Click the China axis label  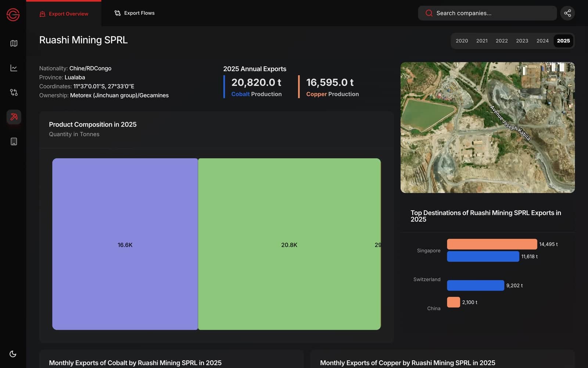point(434,308)
